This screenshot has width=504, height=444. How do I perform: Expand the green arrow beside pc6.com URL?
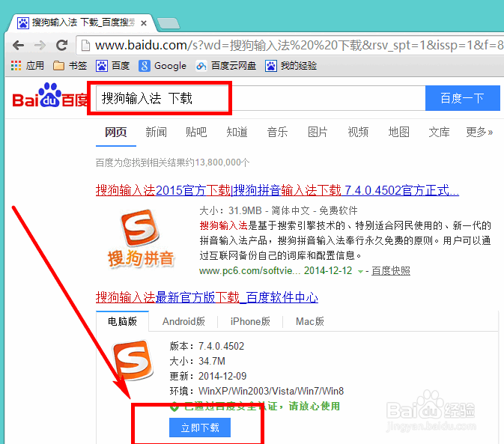tap(360, 272)
